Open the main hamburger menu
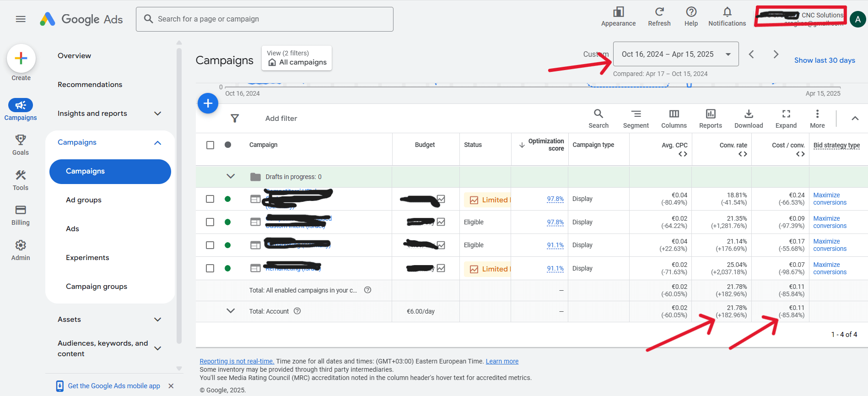The height and width of the screenshot is (396, 868). [21, 19]
